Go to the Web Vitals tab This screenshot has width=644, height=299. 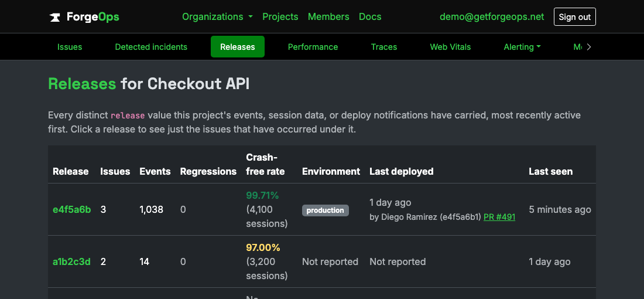click(x=450, y=47)
